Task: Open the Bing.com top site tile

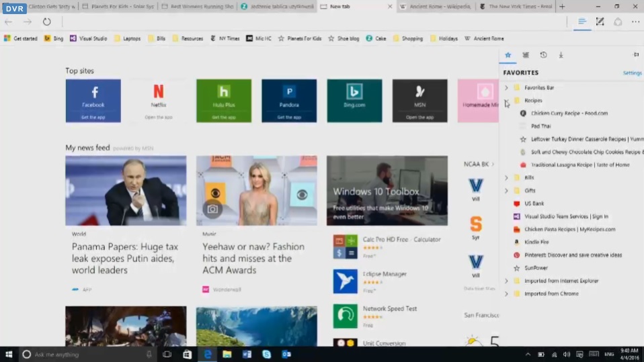Action: pyautogui.click(x=354, y=101)
